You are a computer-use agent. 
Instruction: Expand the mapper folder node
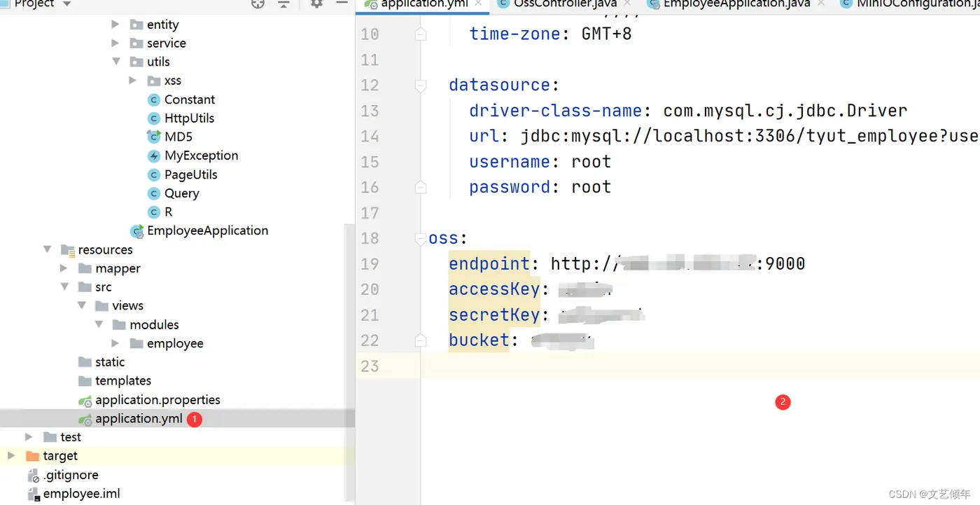(x=64, y=268)
